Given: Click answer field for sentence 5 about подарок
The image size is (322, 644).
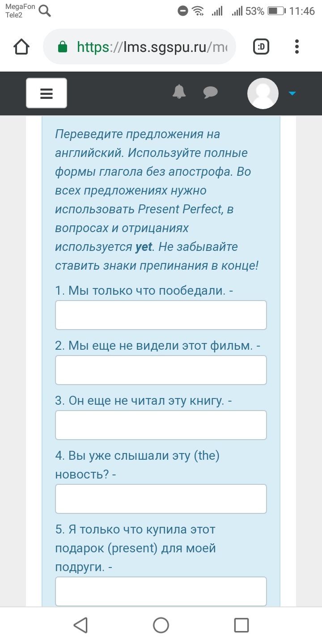Looking at the screenshot, I should point(161,591).
